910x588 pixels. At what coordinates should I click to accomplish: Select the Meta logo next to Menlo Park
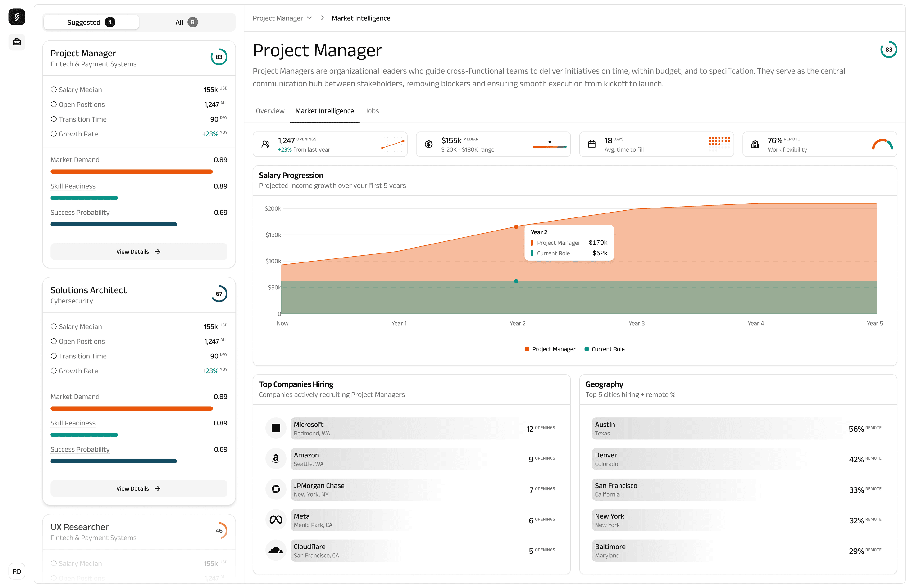point(276,520)
